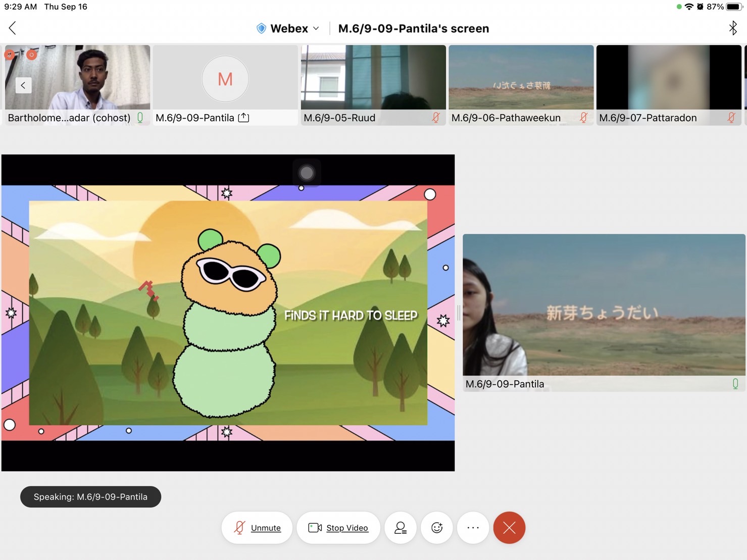
Task: Tap muted mic icon for M.6/9-06-Pathaweekun
Action: tap(583, 118)
